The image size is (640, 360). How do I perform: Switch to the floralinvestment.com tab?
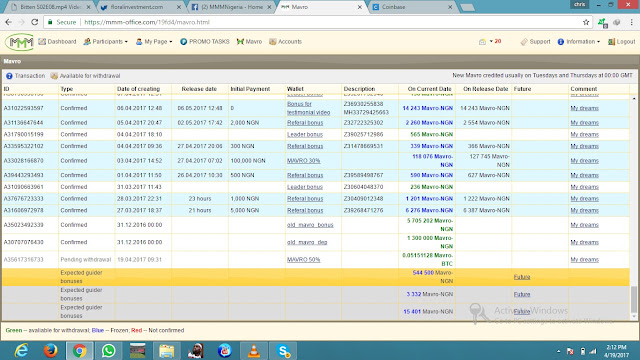coord(141,7)
